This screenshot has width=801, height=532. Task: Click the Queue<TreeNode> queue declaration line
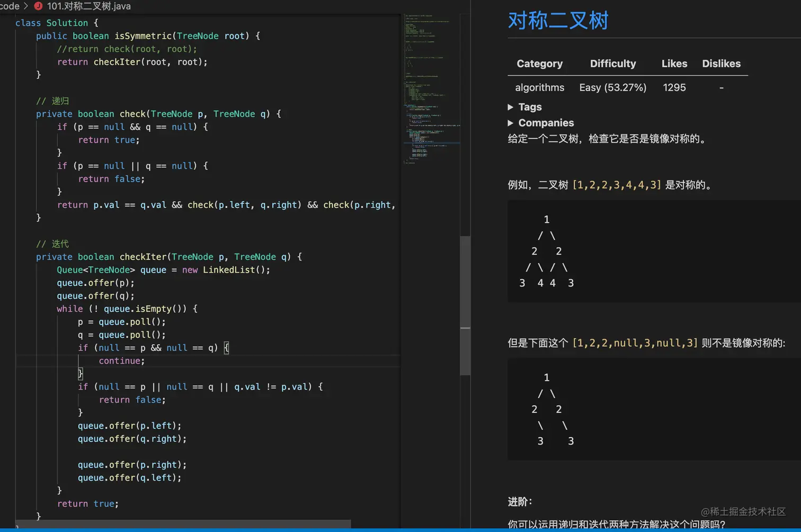[x=164, y=270]
